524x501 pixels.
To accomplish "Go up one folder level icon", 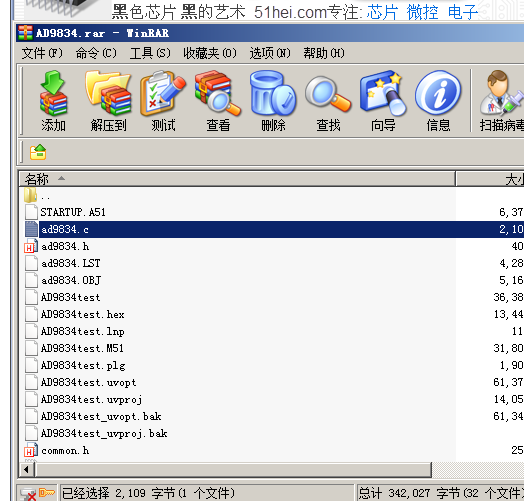I will click(x=38, y=152).
